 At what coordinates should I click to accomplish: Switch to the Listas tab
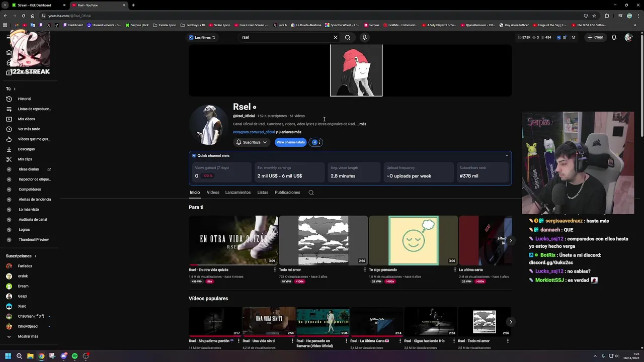[x=263, y=193]
